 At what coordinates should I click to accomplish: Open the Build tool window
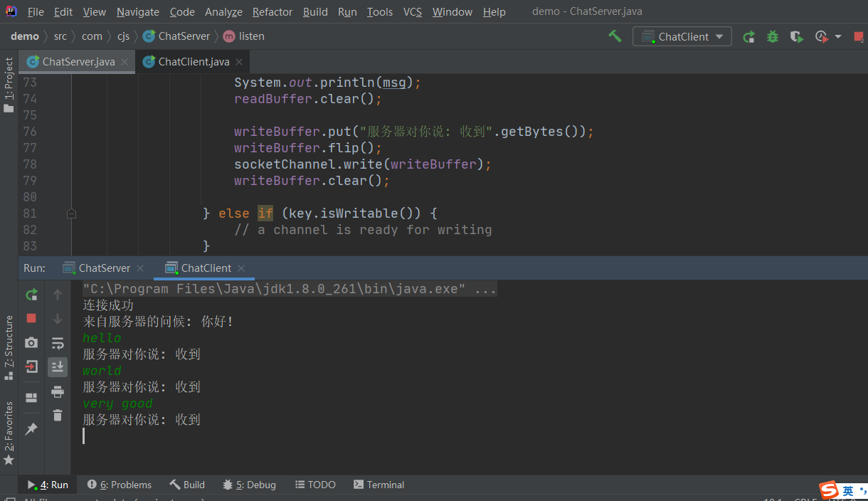coord(187,485)
